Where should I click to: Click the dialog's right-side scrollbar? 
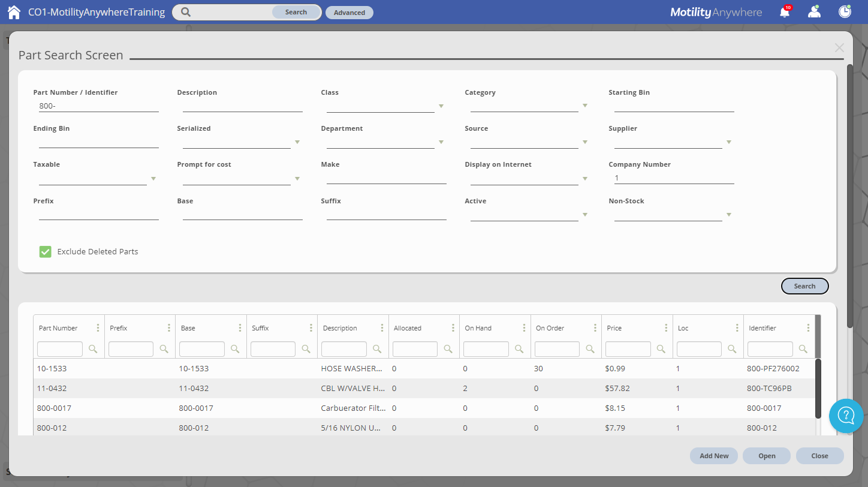pos(849,196)
